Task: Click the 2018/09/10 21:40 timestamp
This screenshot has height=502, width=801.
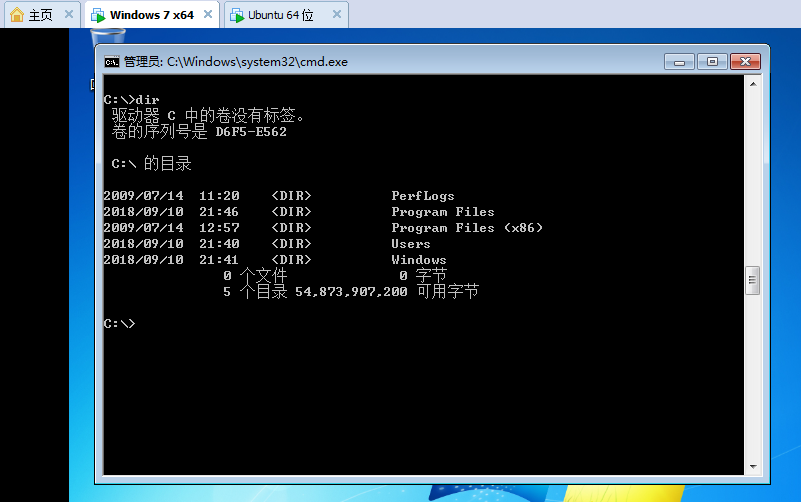Action: point(171,244)
